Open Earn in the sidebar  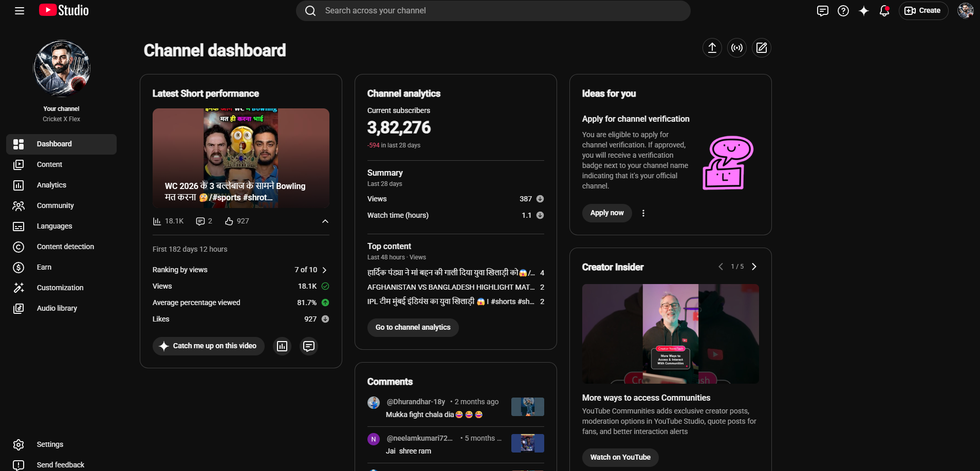[62, 268]
